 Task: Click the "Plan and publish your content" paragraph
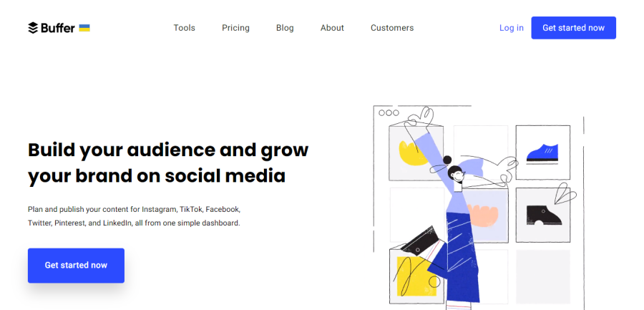click(135, 215)
